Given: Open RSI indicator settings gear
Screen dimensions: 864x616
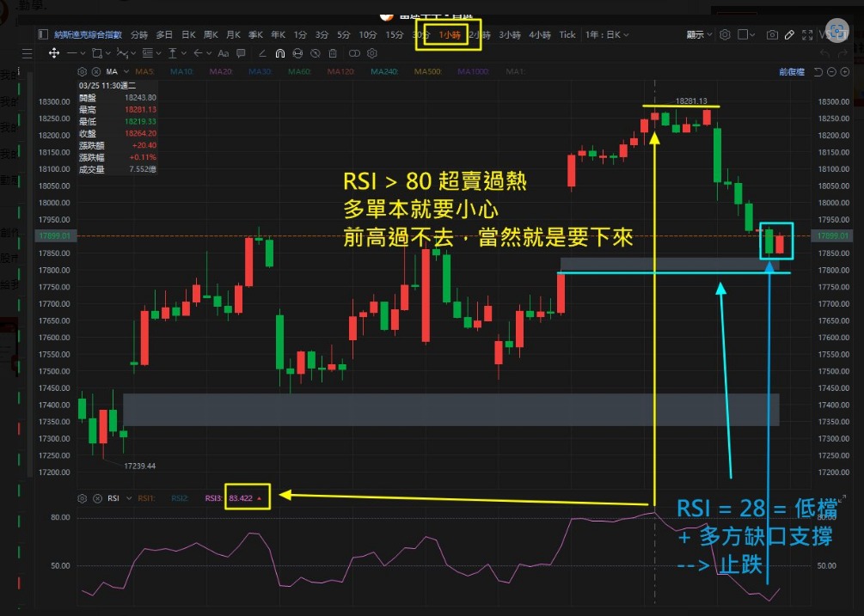Looking at the screenshot, I should pyautogui.click(x=83, y=498).
